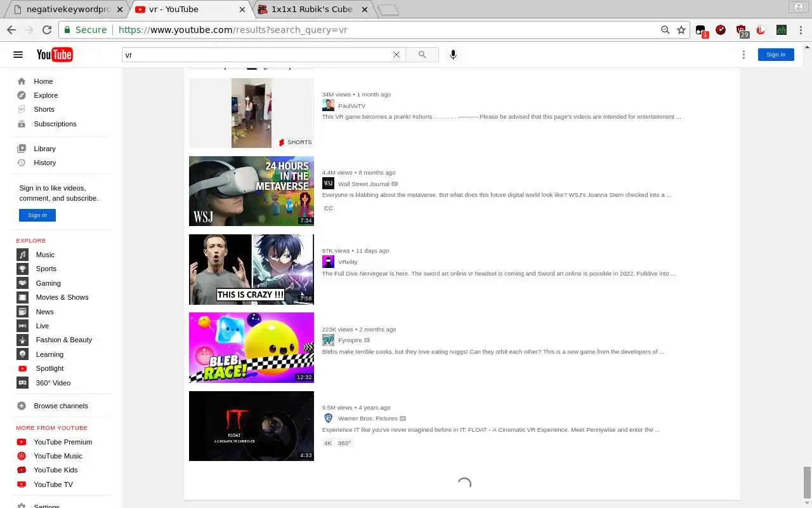
Task: Click the Home icon in sidebar
Action: (22, 81)
